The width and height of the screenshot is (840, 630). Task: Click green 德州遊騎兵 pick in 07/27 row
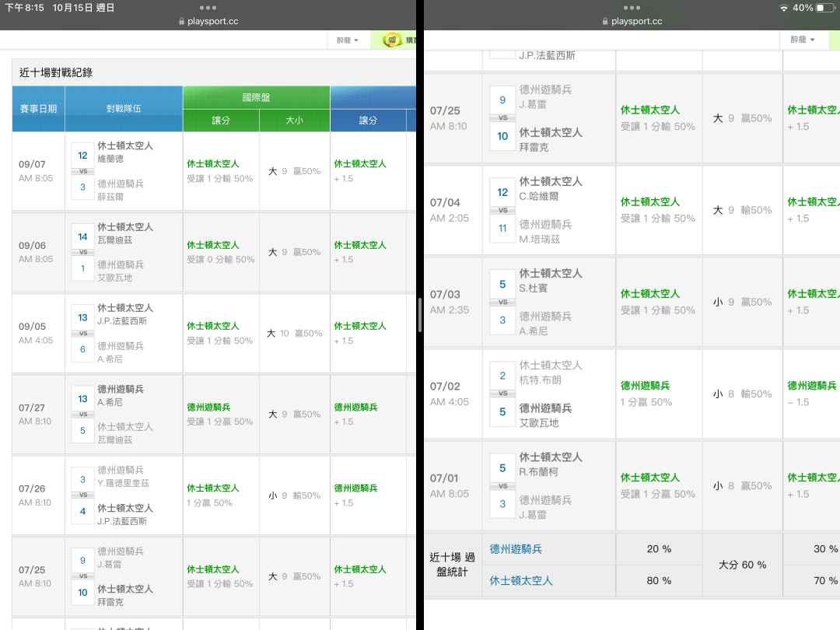(208, 408)
